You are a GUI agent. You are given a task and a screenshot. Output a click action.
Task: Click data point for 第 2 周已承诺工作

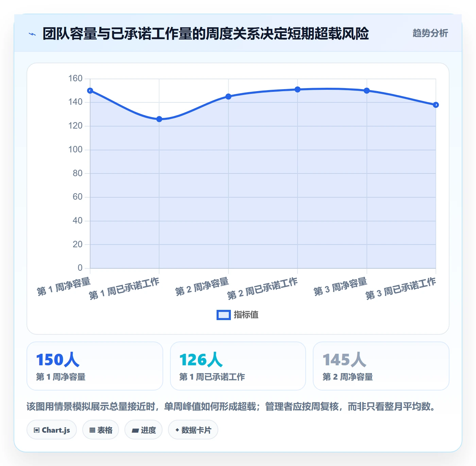click(297, 89)
